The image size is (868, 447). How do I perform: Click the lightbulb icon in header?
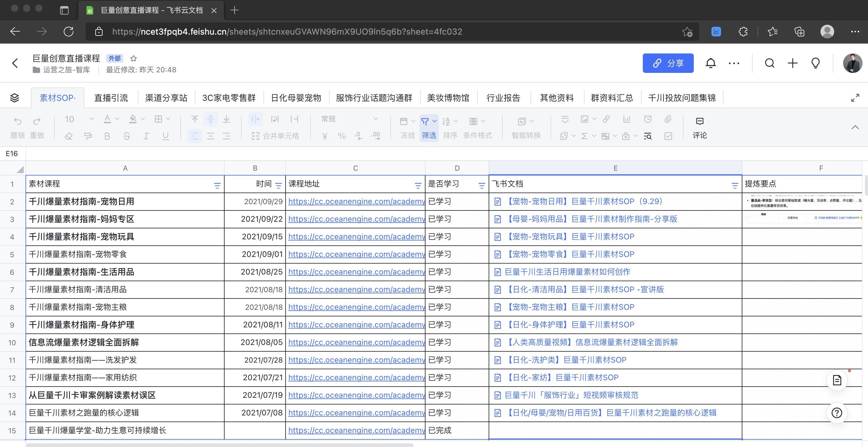(815, 63)
